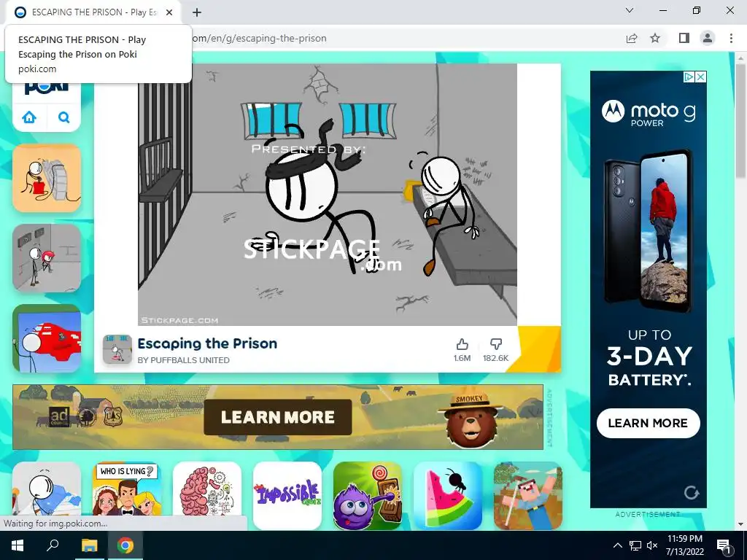Open the blocky miner game thumbnail
The height and width of the screenshot is (560, 747).
[x=528, y=495]
